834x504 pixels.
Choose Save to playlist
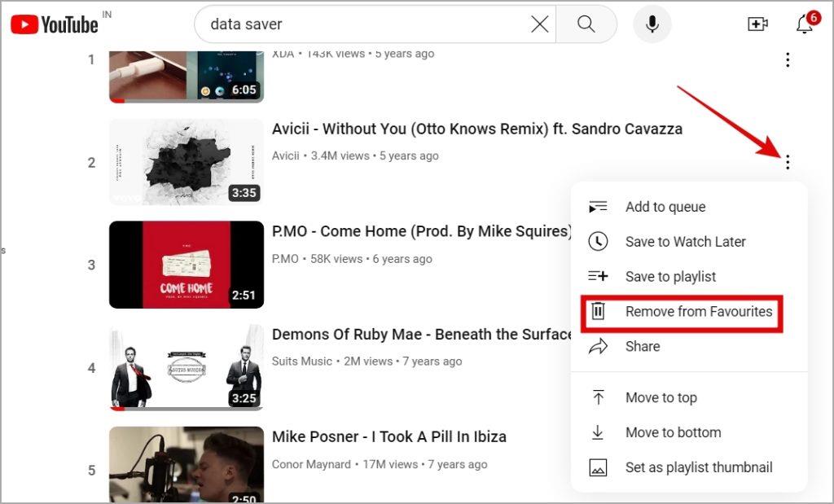click(x=689, y=277)
